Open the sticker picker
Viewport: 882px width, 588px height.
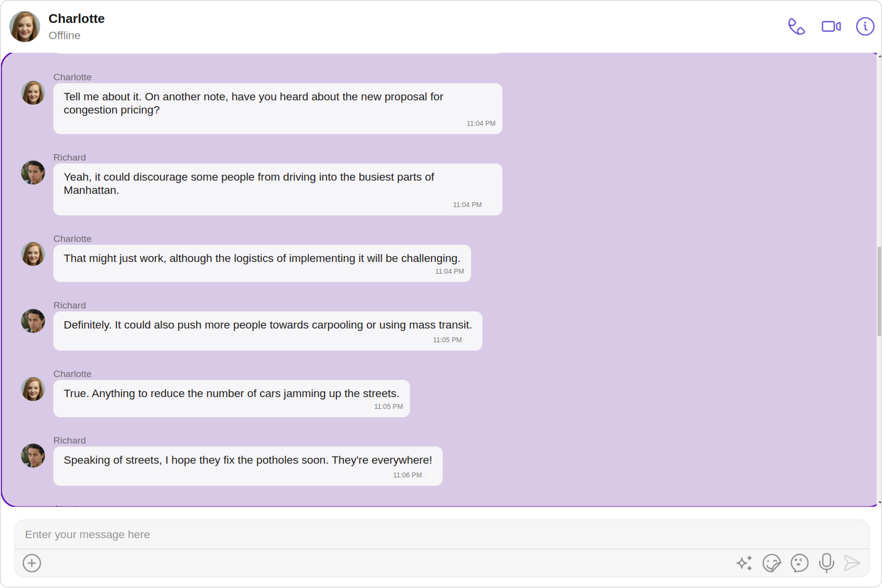tap(771, 563)
